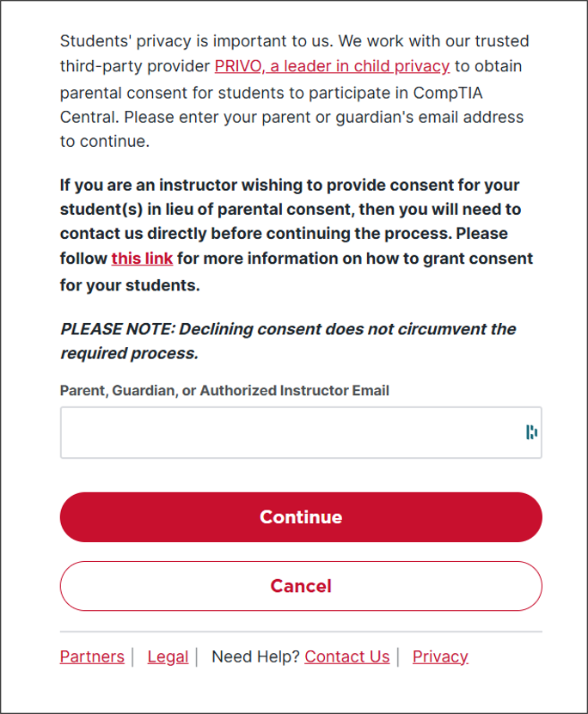Open the Partners footer link

92,656
